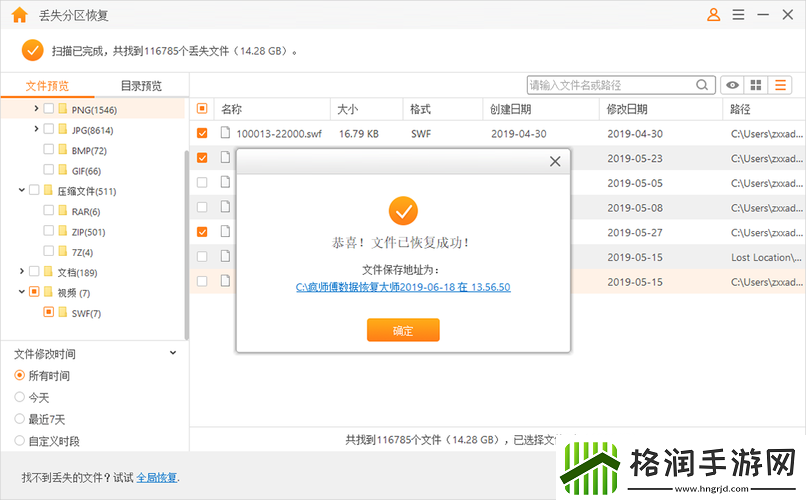Viewport: 806px width, 500px height.
Task: Click file icon in the 2019-05-23 row
Action: (x=225, y=157)
